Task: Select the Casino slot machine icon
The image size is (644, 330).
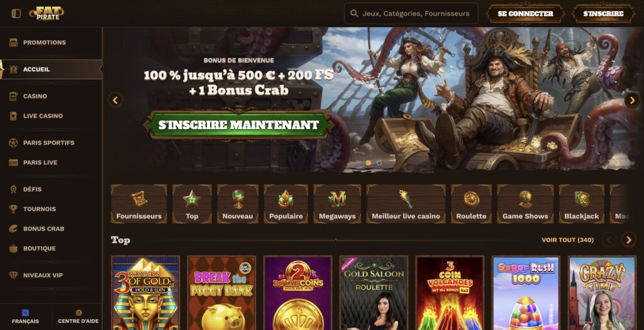Action: 14,96
